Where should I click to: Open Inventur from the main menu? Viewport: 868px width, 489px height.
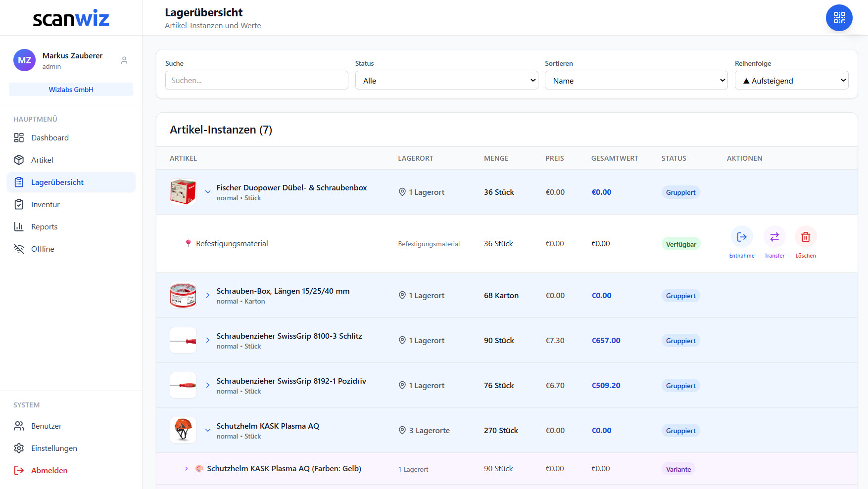tap(45, 205)
